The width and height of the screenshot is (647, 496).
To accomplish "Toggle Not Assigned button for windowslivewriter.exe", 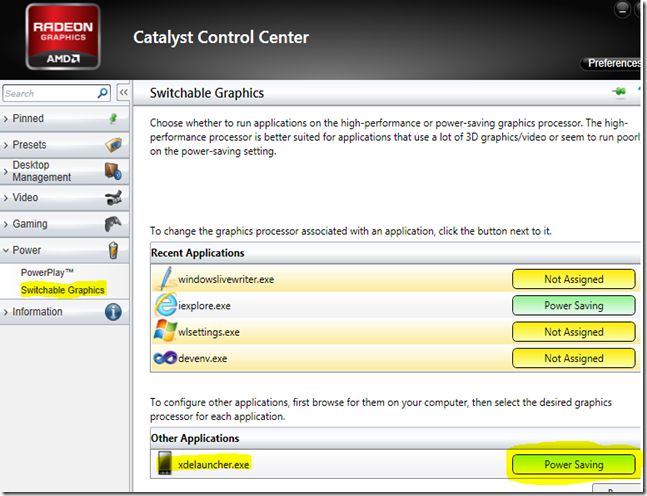I will click(574, 279).
